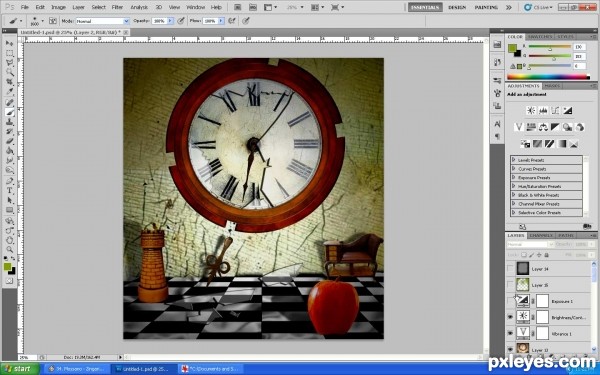Toggle lock transparent pixels
This screenshot has height=375, width=600.
[x=524, y=255]
